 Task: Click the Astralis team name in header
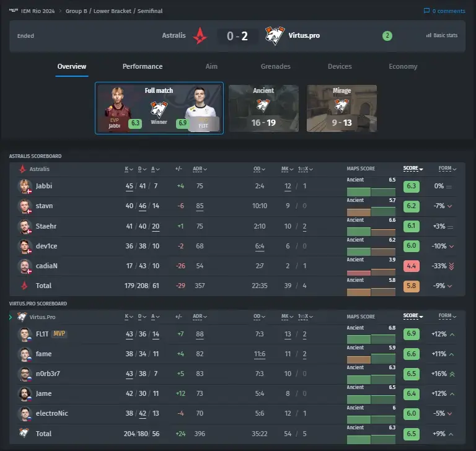click(174, 35)
